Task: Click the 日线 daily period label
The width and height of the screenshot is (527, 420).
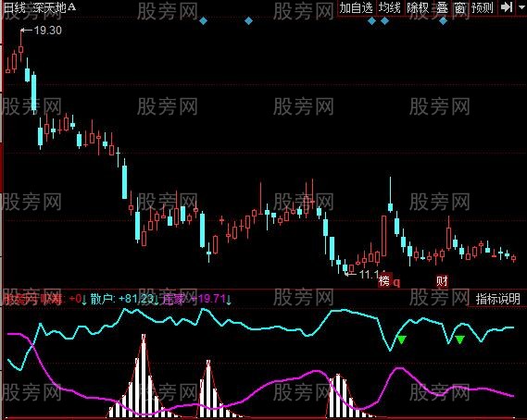Action: pyautogui.click(x=14, y=7)
